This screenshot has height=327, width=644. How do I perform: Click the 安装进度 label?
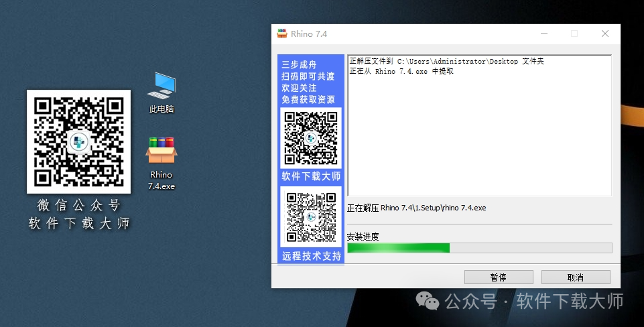point(363,237)
